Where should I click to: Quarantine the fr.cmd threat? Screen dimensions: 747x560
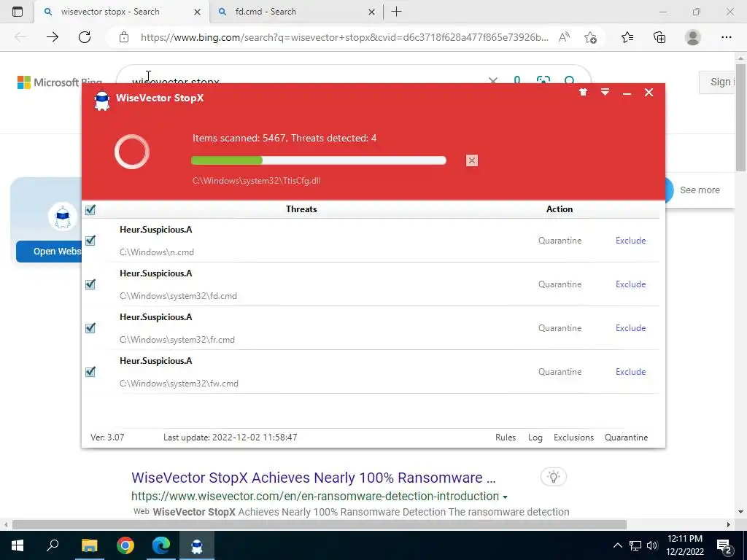[560, 328]
